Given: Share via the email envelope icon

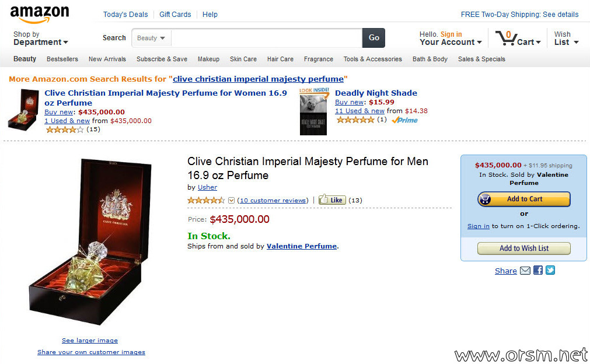Looking at the screenshot, I should (525, 270).
